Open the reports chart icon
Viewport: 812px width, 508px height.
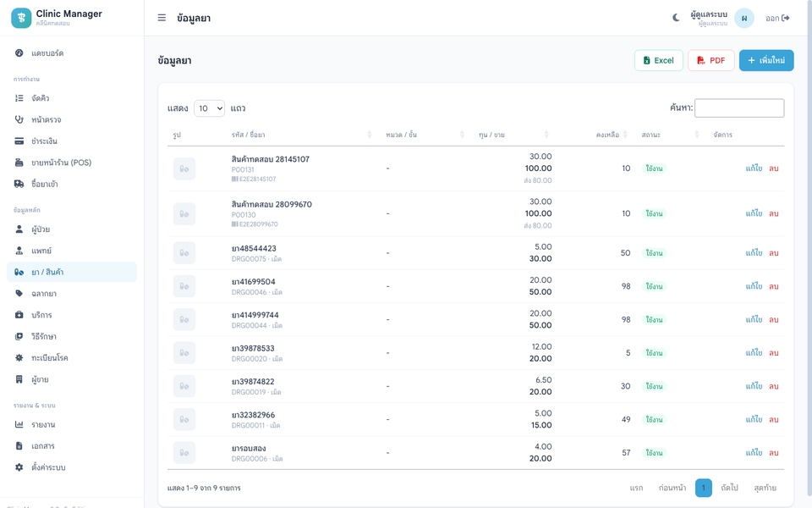coord(19,424)
